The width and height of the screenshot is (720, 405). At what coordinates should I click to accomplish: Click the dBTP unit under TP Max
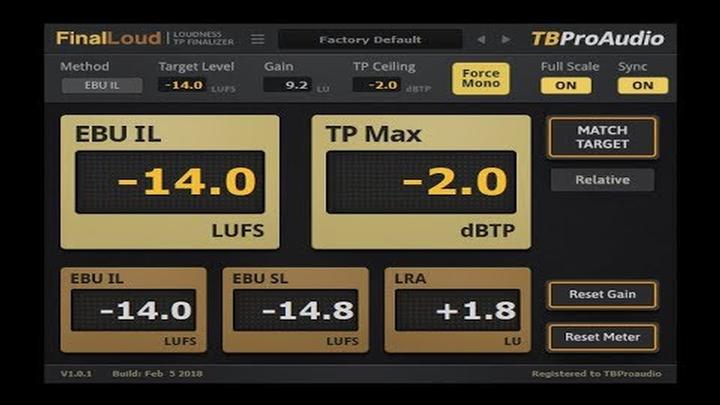pyautogui.click(x=488, y=231)
